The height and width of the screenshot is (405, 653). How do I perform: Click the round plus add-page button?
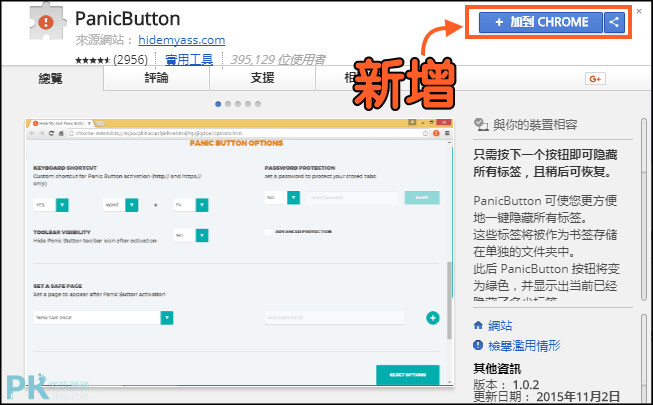[x=433, y=318]
